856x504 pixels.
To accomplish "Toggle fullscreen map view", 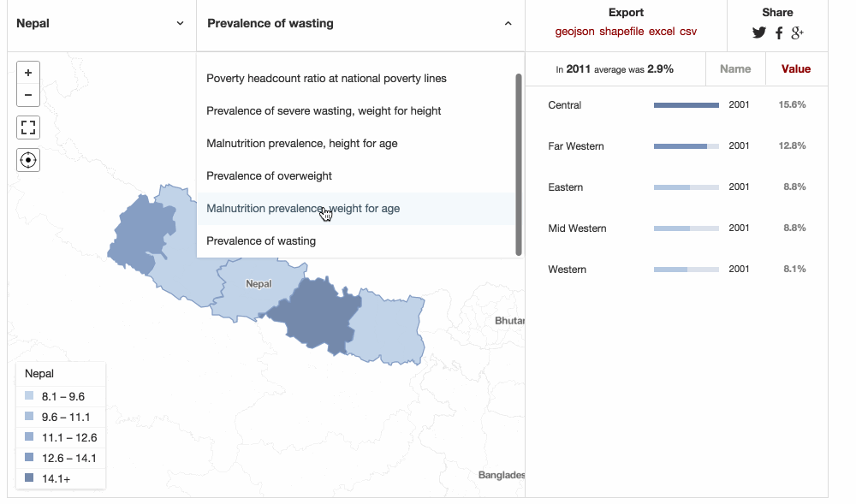I will 28,127.
